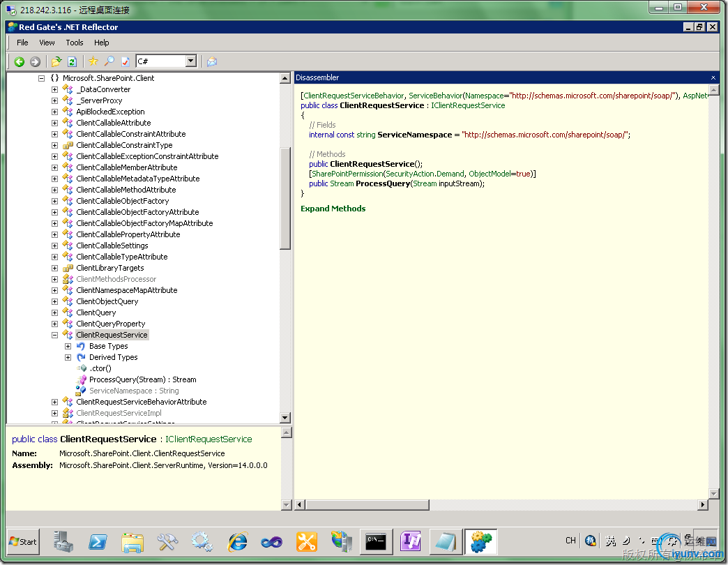Open the language dropdown showing C#
Viewport: 728px width, 565px height.
[191, 61]
